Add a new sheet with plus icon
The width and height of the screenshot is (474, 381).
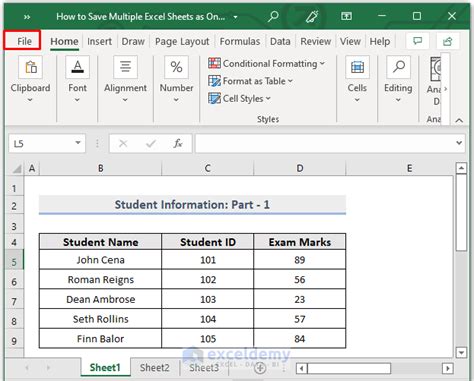click(260, 368)
